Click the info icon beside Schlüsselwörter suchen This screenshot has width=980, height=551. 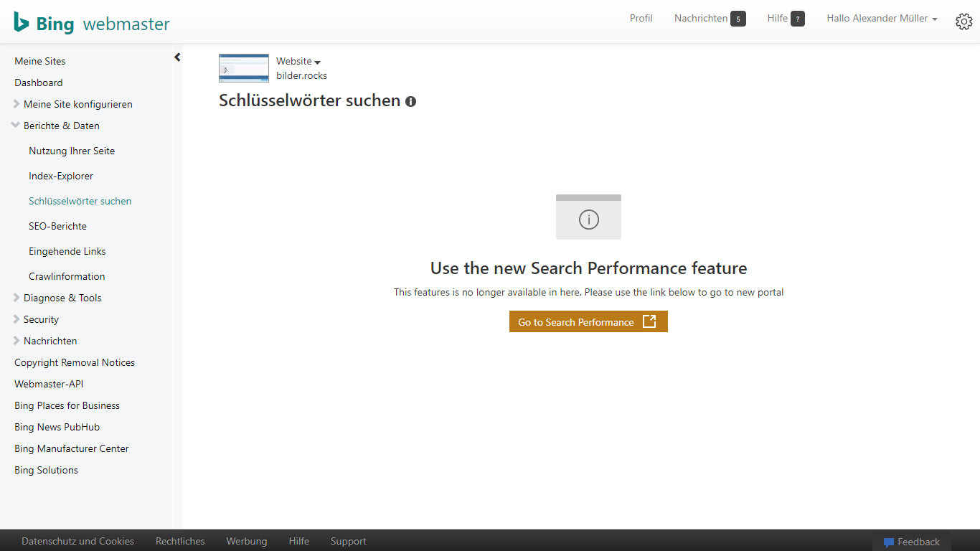(410, 102)
